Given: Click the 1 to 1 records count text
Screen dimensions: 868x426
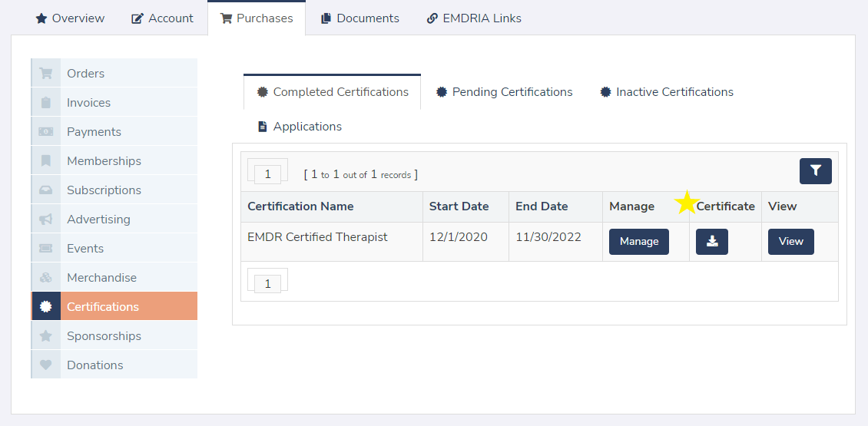Looking at the screenshot, I should coord(361,175).
